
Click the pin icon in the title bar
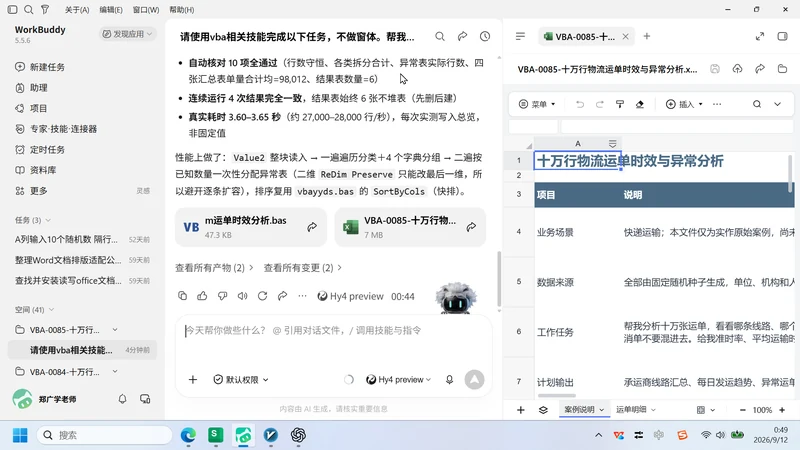pyautogui.click(x=45, y=9)
